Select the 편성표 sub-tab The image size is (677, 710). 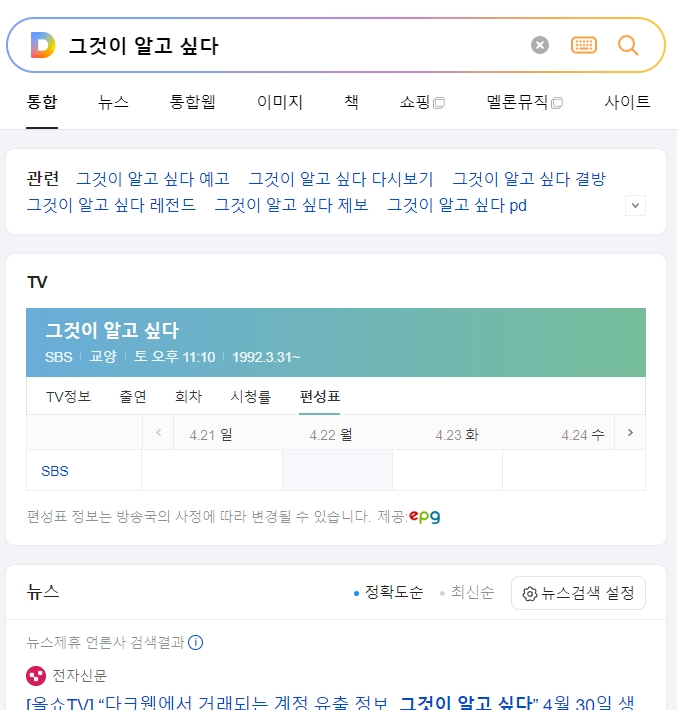point(319,397)
